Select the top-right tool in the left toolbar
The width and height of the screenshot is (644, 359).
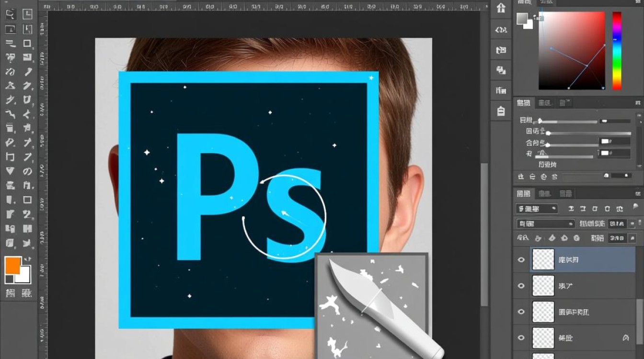[28, 13]
